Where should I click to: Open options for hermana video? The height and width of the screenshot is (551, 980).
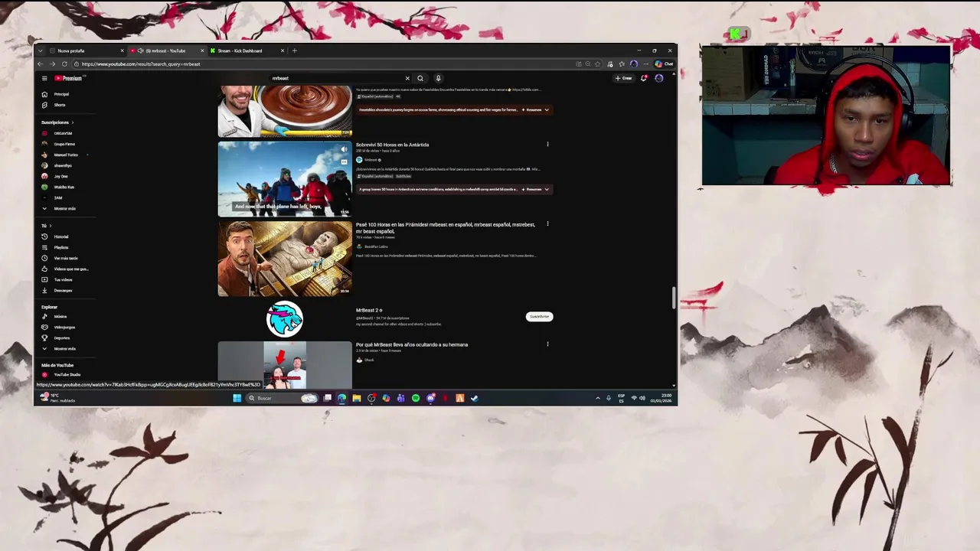click(x=547, y=344)
